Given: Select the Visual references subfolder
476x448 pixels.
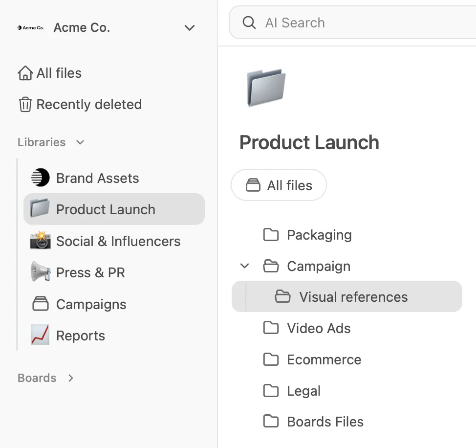Looking at the screenshot, I should click(346, 296).
